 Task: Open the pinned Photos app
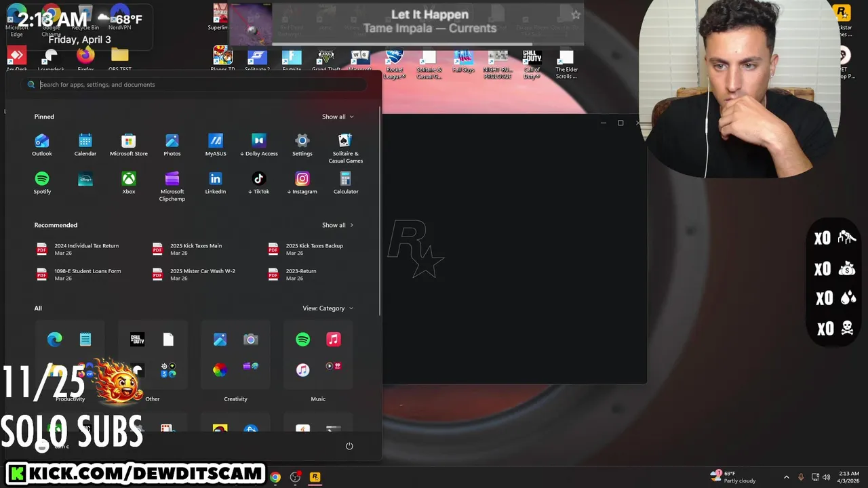pyautogui.click(x=172, y=145)
